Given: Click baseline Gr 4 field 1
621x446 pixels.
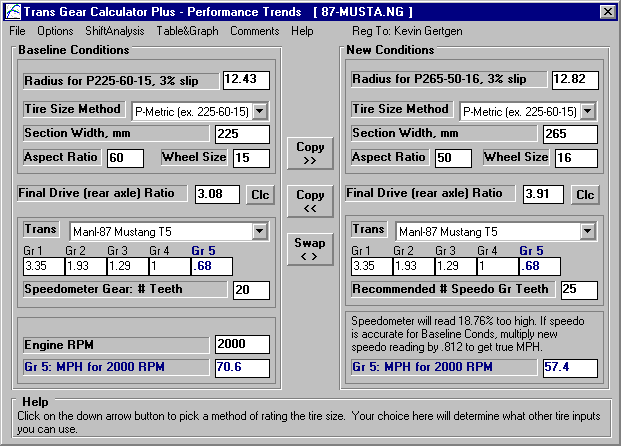Looking at the screenshot, I should (170, 266).
